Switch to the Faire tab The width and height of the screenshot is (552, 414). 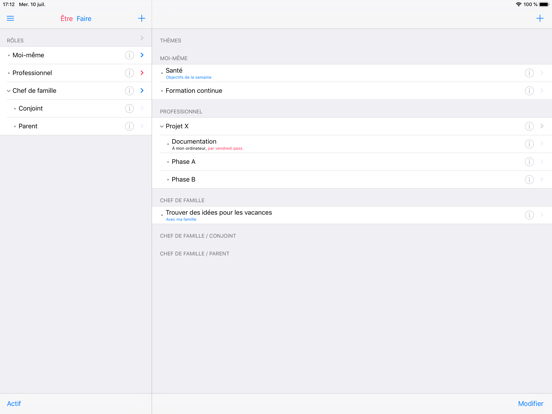pos(84,19)
